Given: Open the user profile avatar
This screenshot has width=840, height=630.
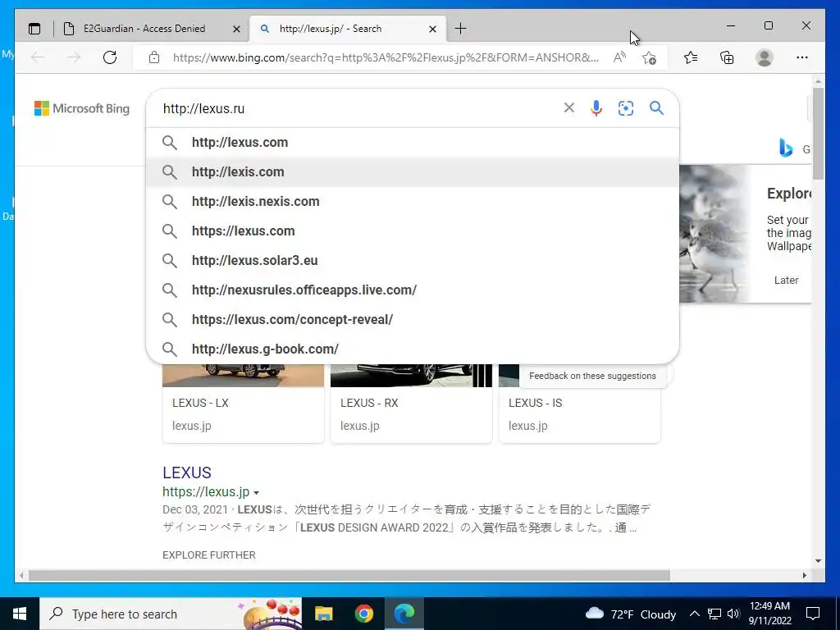Looking at the screenshot, I should coord(765,57).
